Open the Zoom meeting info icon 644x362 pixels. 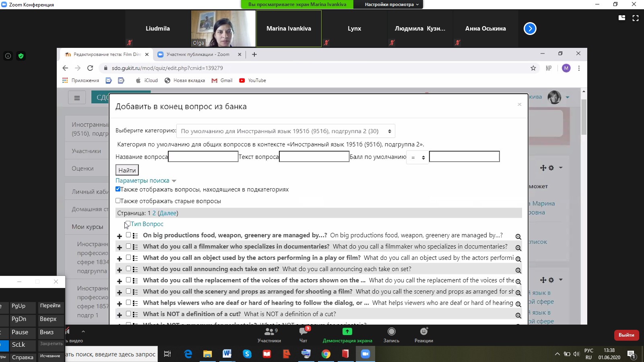click(x=8, y=56)
